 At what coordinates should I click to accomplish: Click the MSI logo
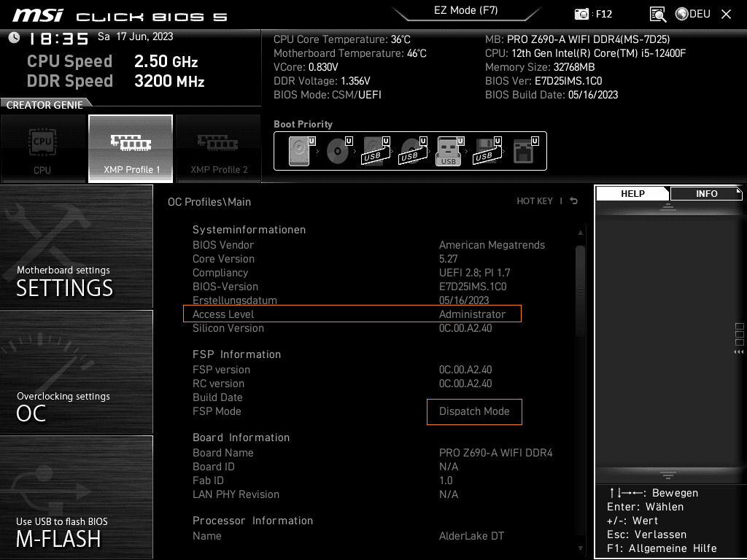coord(38,15)
